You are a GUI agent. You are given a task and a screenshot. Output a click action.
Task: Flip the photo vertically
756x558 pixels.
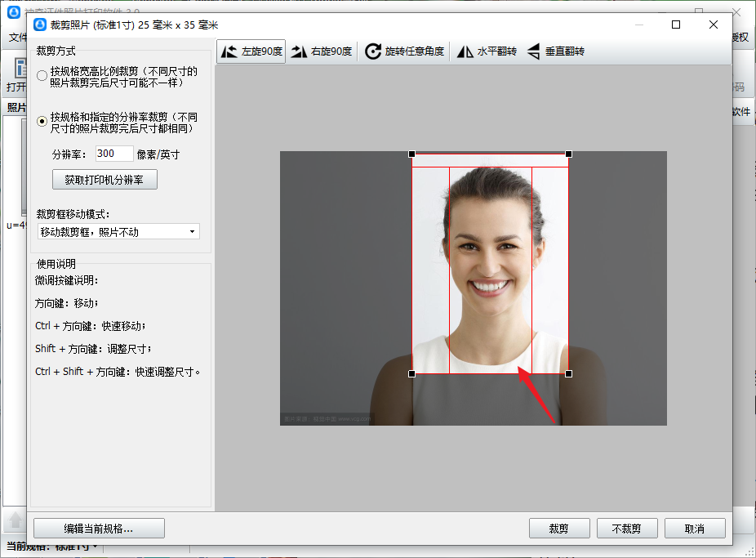[556, 51]
